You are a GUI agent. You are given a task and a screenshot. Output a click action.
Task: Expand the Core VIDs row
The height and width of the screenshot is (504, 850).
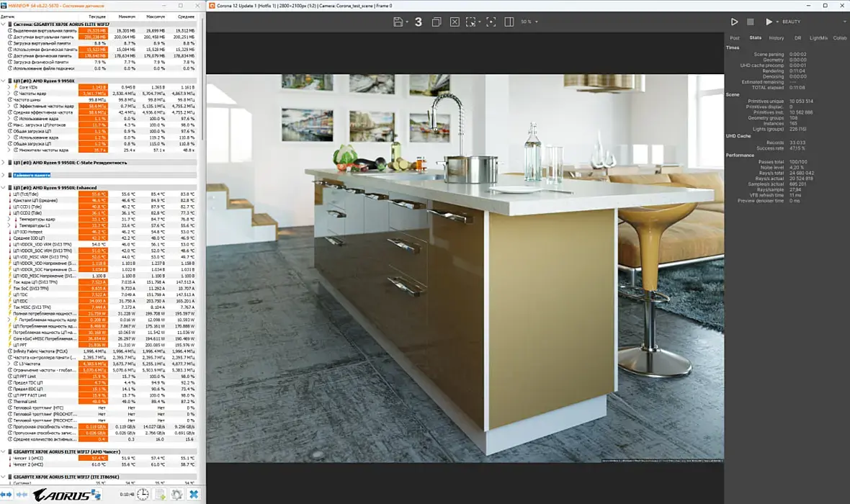coord(9,87)
